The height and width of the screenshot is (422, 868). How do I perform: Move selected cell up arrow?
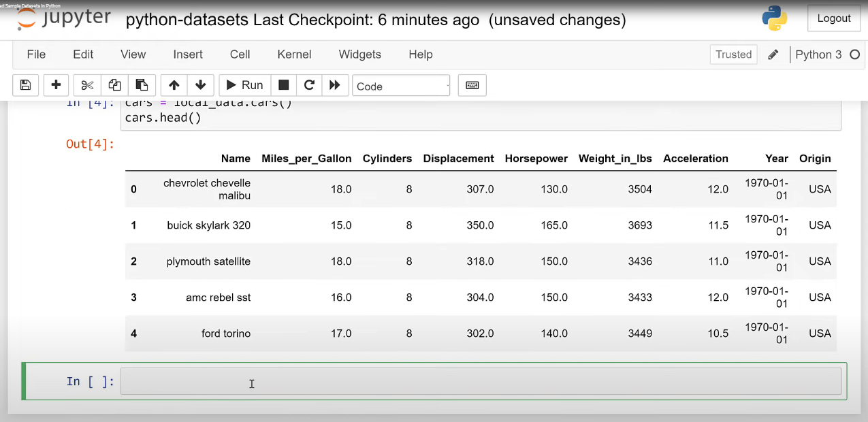coord(174,85)
